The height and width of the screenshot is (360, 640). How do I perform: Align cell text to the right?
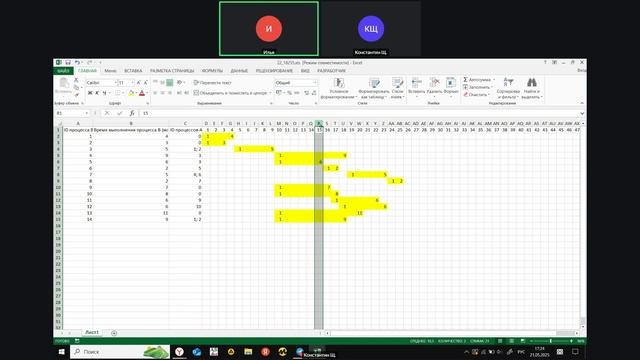coord(170,93)
